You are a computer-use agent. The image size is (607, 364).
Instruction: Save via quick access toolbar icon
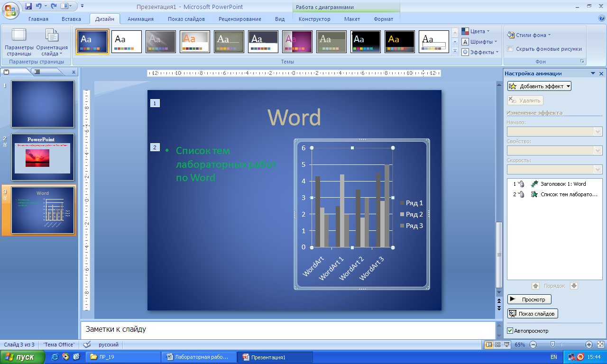(x=28, y=6)
